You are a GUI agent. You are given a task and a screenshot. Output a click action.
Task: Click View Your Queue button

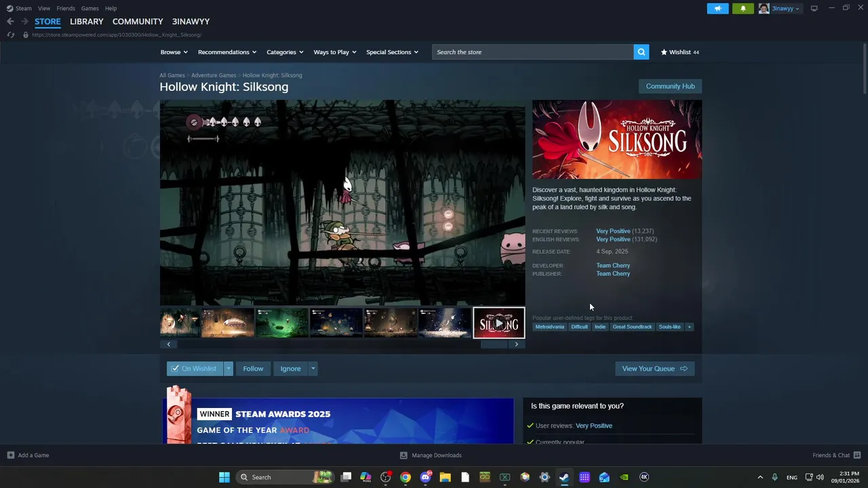coord(654,369)
